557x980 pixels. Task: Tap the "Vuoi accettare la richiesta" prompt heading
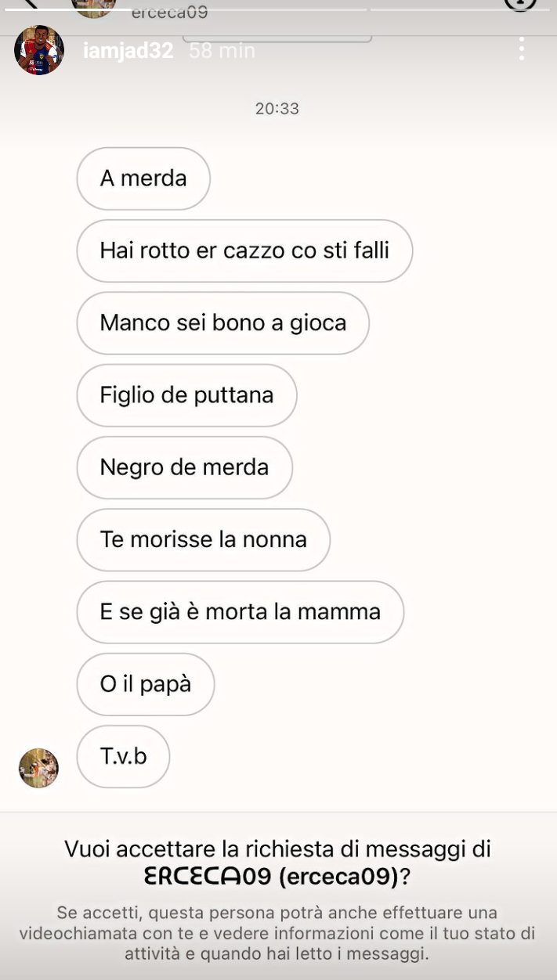[x=278, y=848]
